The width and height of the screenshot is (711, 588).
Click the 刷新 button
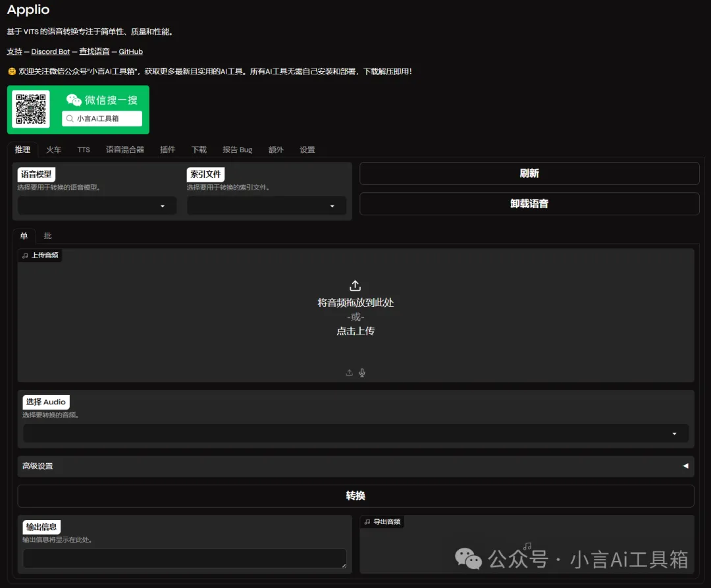coord(529,173)
